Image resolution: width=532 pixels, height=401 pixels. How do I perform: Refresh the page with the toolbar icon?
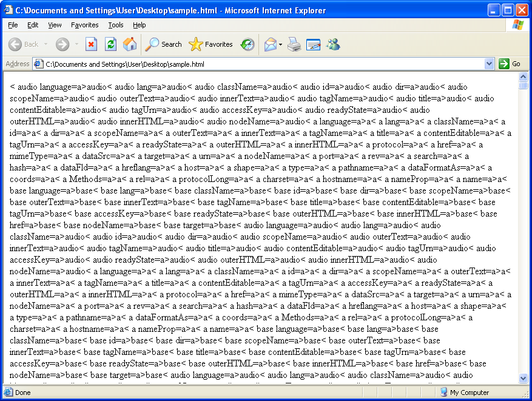(x=110, y=44)
